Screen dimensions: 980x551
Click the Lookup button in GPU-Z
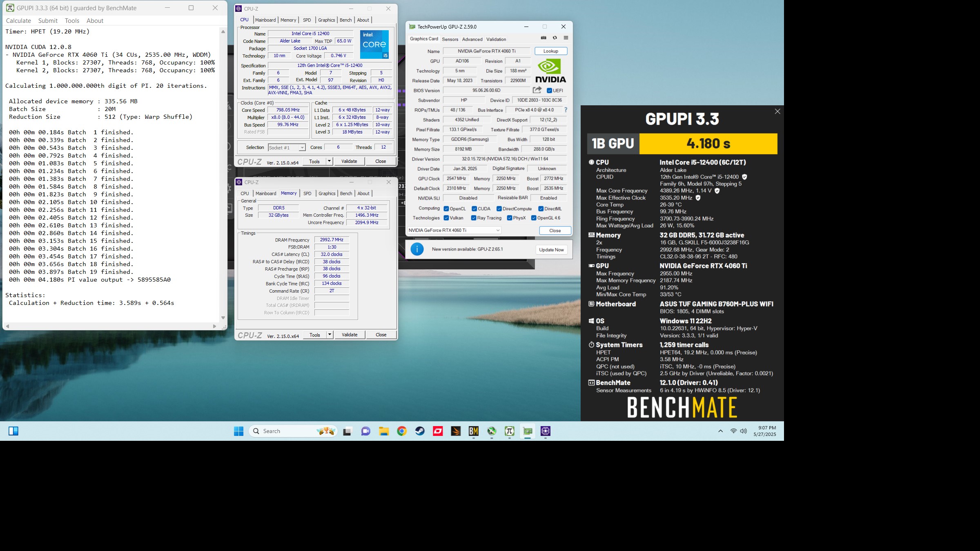click(x=550, y=51)
